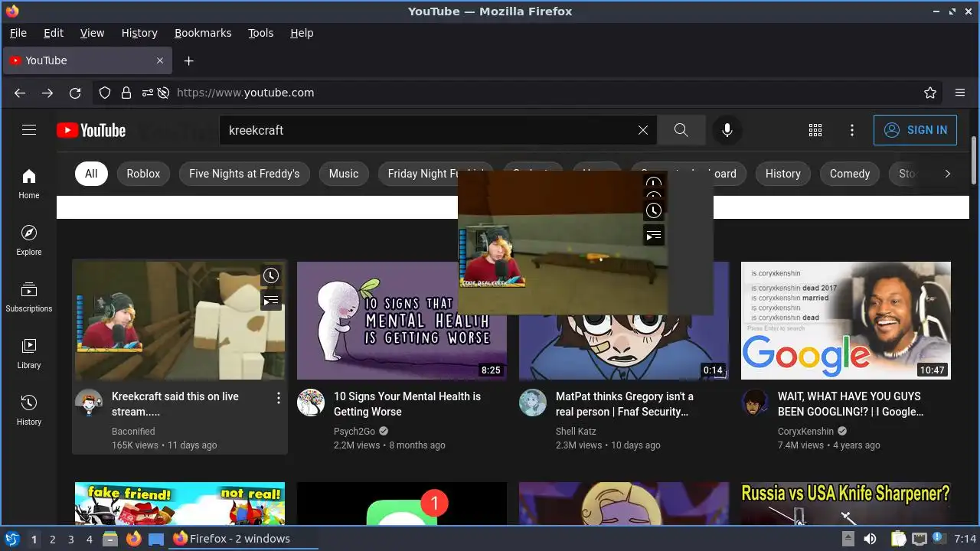Reload the page
Screen dimensions: 980x551
(x=75, y=93)
